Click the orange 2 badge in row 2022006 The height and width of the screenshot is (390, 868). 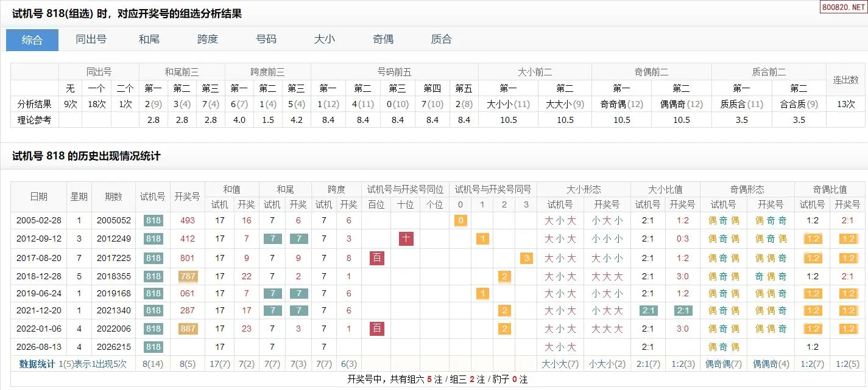coord(504,329)
